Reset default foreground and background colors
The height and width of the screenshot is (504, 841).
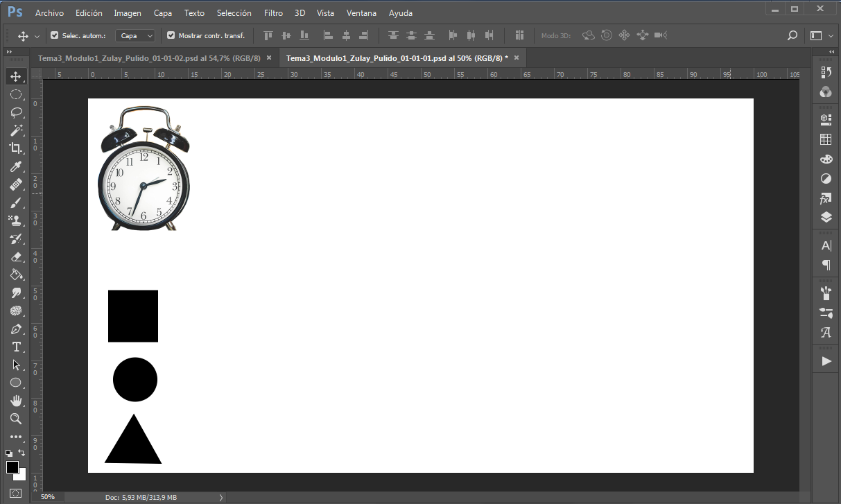click(9, 453)
